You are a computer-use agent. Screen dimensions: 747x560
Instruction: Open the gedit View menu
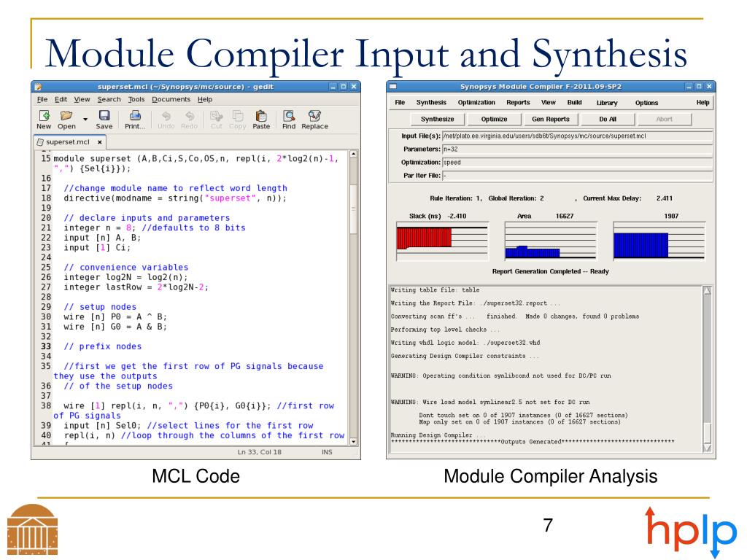[82, 99]
